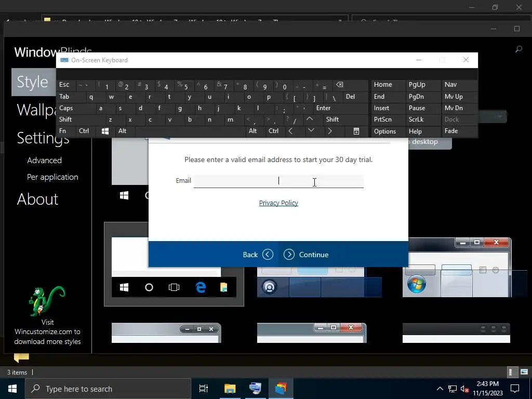
Task: Toggle the left Ctrl key on keyboard
Action: pos(85,131)
